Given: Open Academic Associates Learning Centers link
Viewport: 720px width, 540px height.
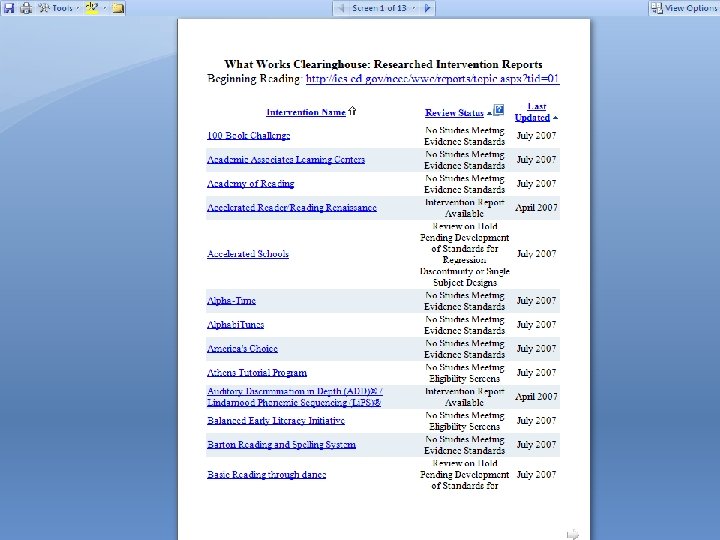Looking at the screenshot, I should point(286,159).
